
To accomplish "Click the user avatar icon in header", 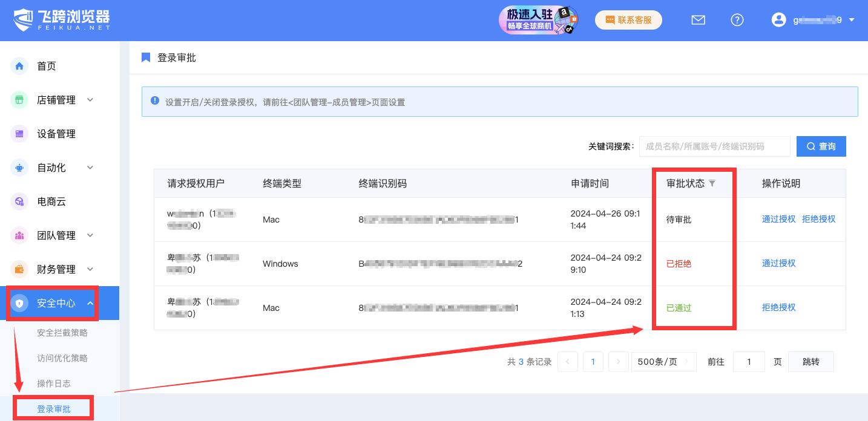I will coord(778,20).
